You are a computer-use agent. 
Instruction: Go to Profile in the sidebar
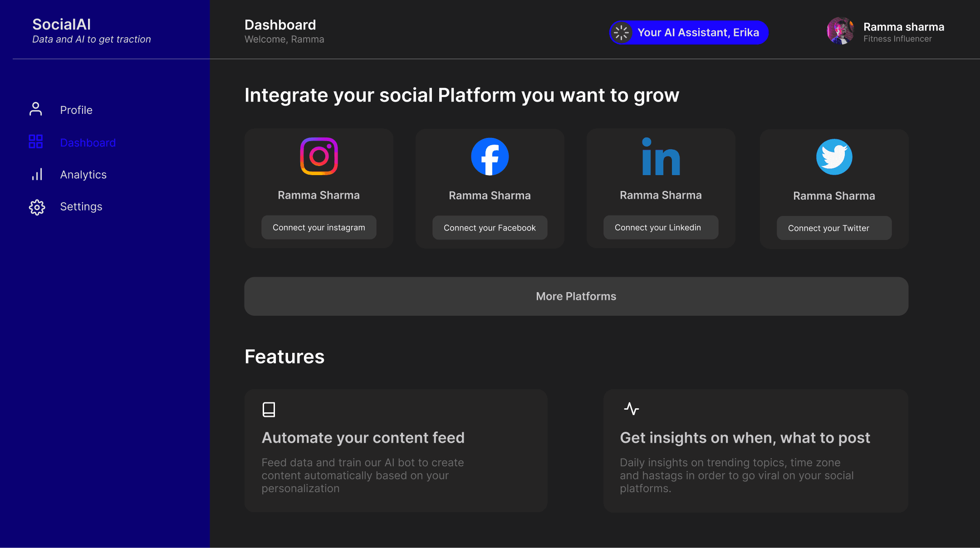pyautogui.click(x=76, y=110)
